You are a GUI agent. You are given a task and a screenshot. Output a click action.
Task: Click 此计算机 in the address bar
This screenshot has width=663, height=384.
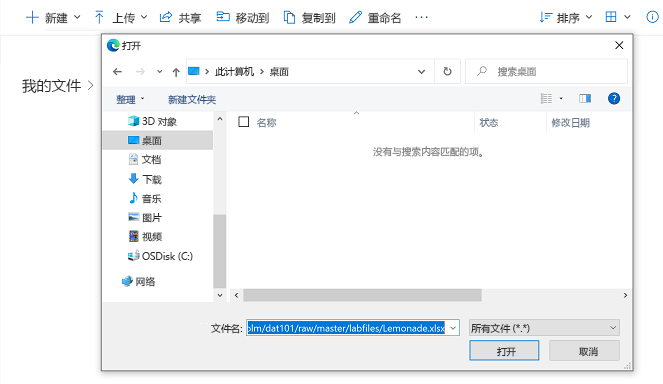(235, 72)
